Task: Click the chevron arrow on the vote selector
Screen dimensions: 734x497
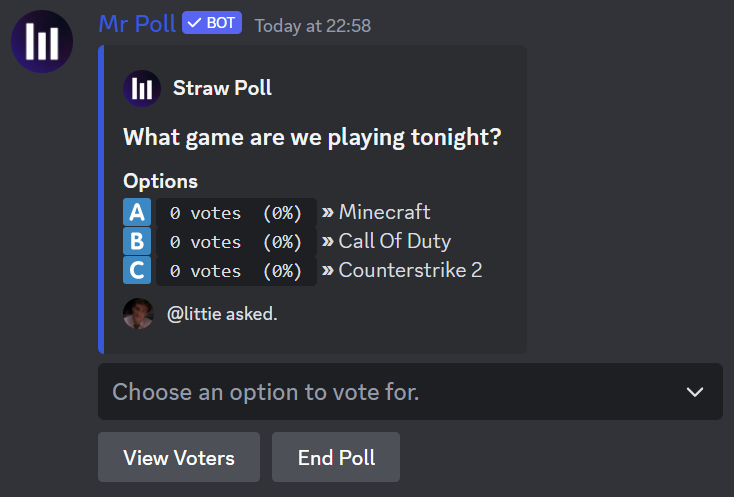Action: point(695,392)
